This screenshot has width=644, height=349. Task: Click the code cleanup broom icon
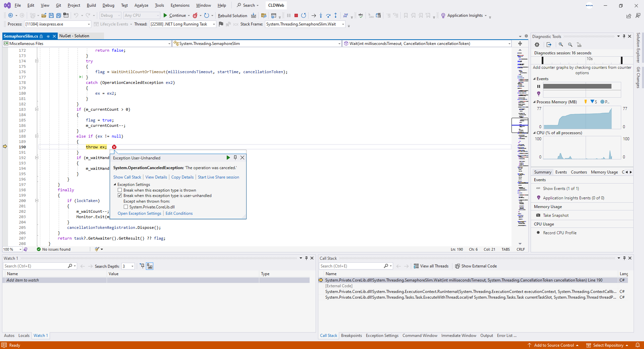click(x=97, y=249)
